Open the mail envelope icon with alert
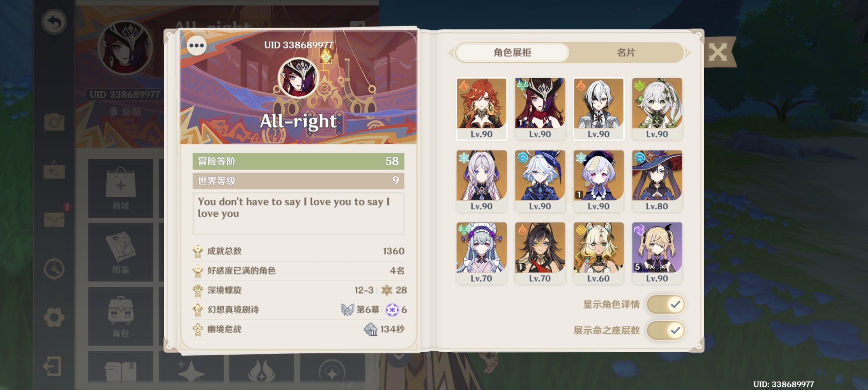 click(x=55, y=219)
